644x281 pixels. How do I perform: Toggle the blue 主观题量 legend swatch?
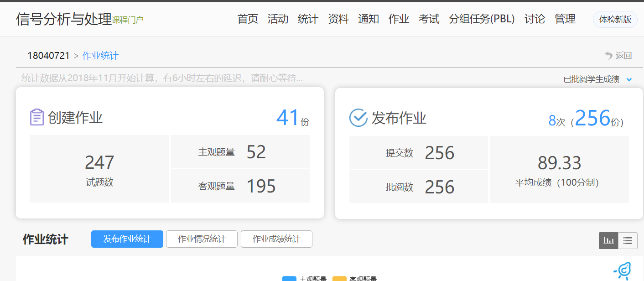click(x=289, y=279)
